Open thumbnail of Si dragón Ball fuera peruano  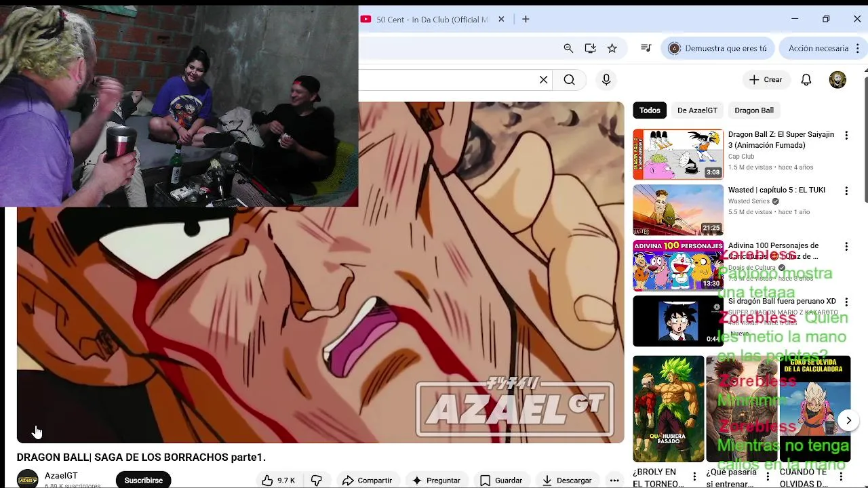pos(678,321)
